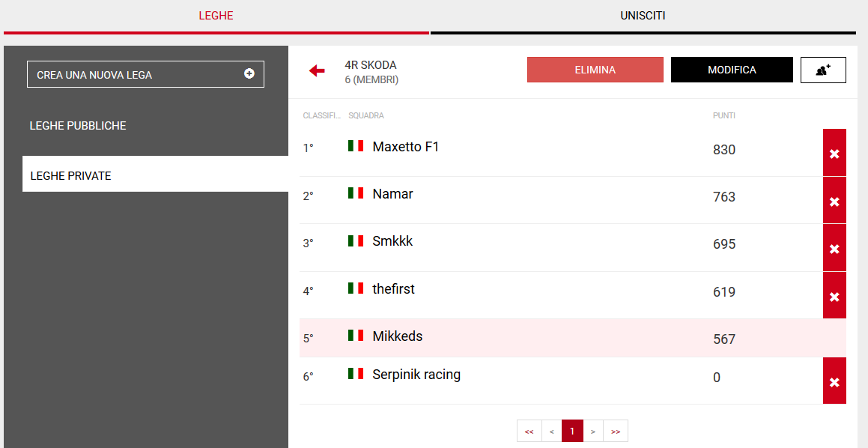
Task: Go to the next page
Action: click(593, 432)
